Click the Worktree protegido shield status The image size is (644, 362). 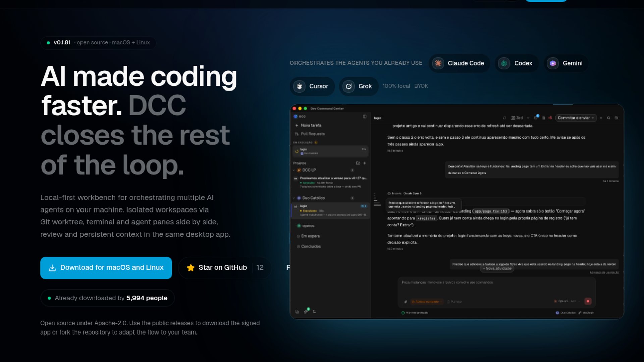click(x=415, y=313)
